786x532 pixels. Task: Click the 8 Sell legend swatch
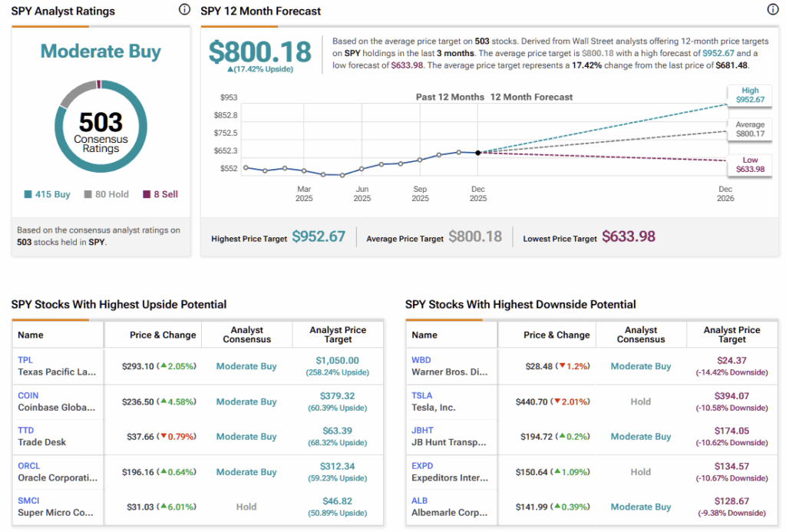click(147, 195)
